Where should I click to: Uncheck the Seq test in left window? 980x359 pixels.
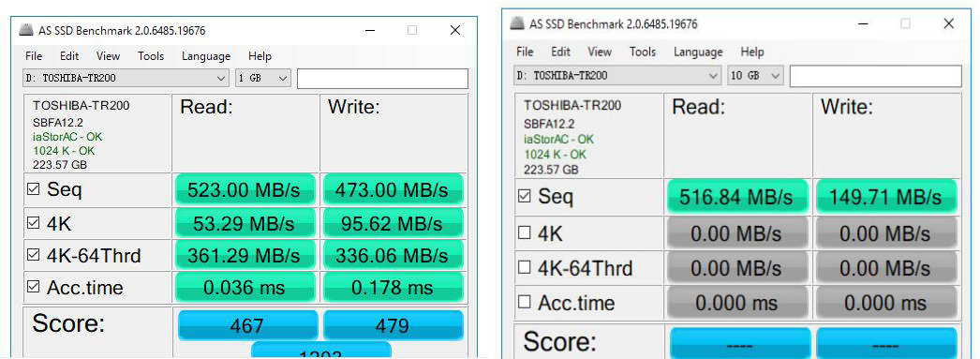point(33,189)
